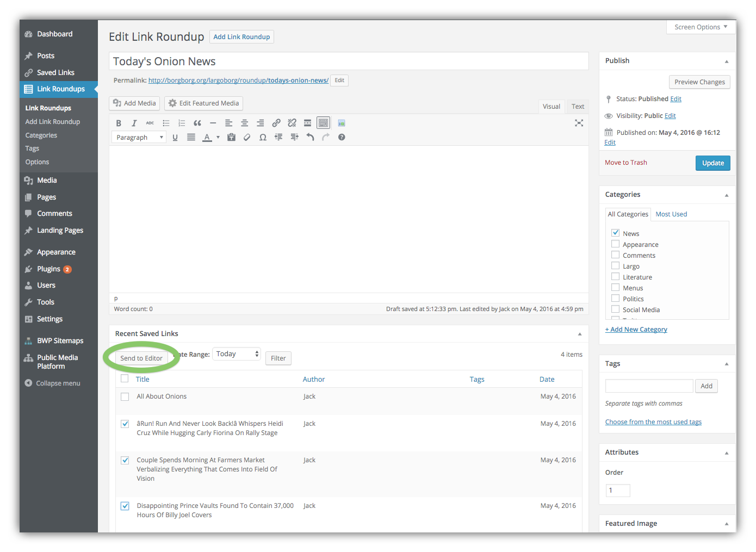Apply italic formatting in editor

click(134, 123)
